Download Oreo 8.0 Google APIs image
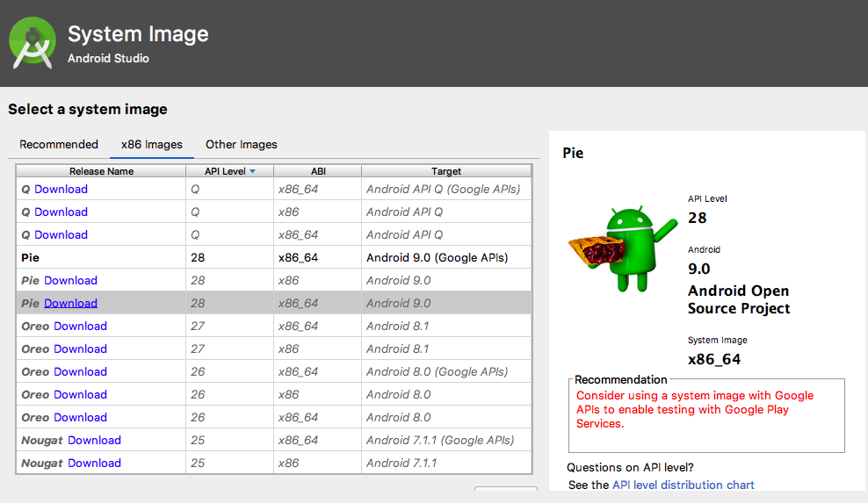Screen dimensions: 868x503 80,372
